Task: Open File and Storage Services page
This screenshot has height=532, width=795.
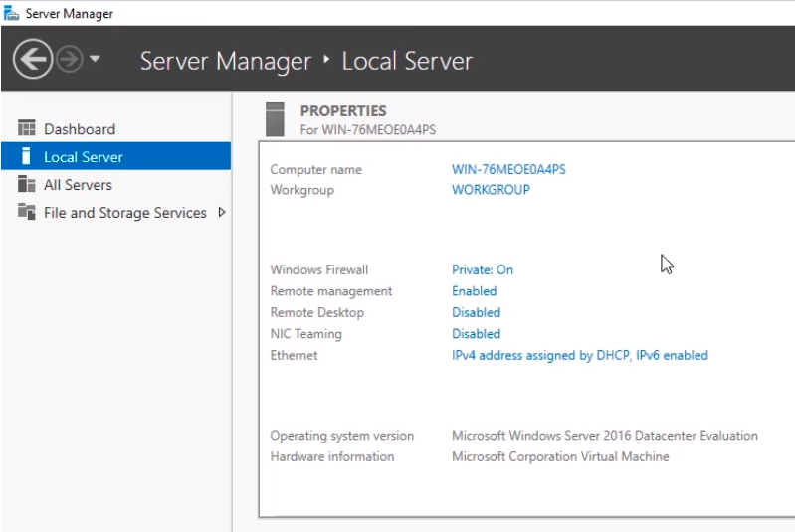Action: click(x=124, y=213)
